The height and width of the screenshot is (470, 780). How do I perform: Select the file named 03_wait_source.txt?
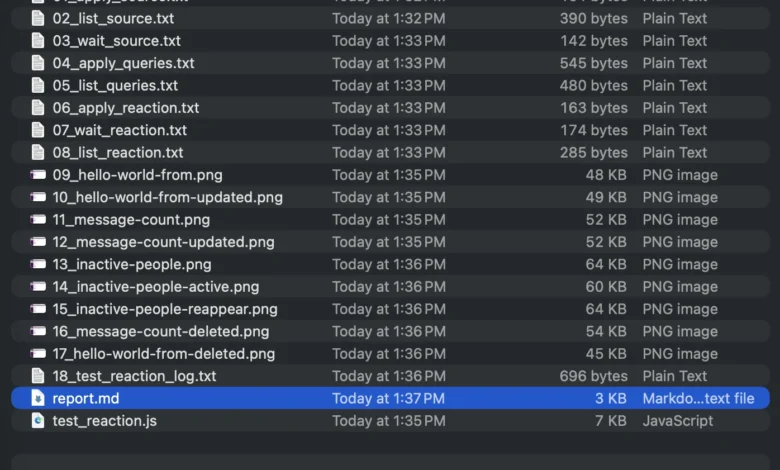(x=116, y=41)
